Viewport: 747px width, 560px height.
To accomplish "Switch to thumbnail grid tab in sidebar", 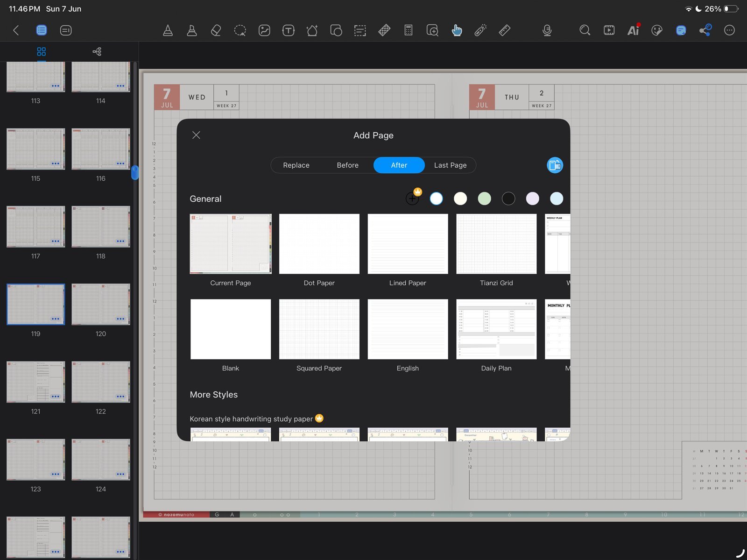I will click(x=42, y=51).
